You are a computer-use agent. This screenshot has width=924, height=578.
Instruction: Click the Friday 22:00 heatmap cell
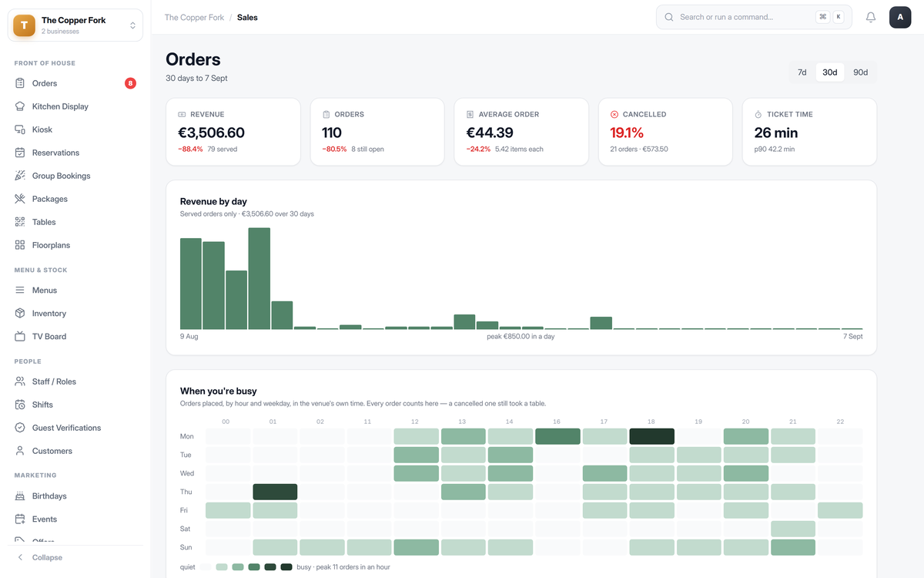pyautogui.click(x=840, y=510)
